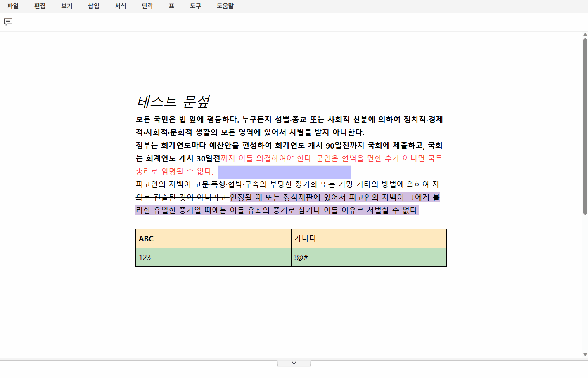Click the italic title 테스트 문섭
588x378 pixels.
coord(173,101)
